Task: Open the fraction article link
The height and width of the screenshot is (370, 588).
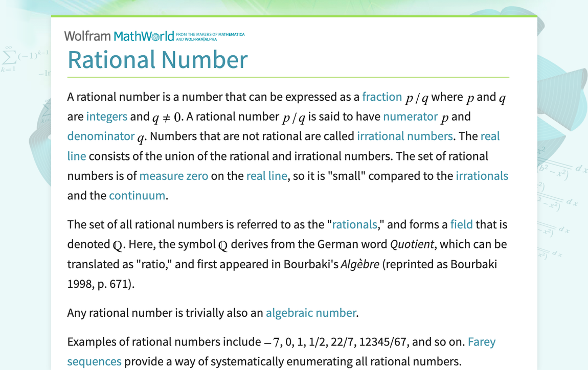Action: point(382,97)
